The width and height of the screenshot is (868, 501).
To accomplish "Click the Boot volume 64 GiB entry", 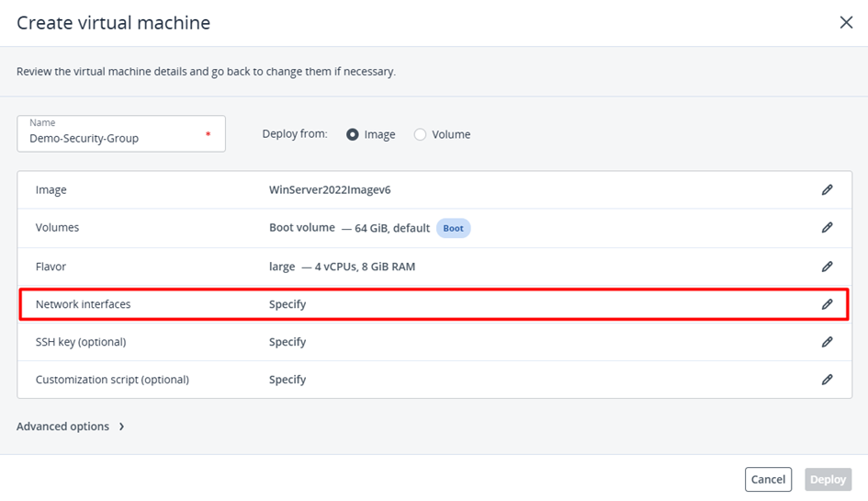I will 349,228.
